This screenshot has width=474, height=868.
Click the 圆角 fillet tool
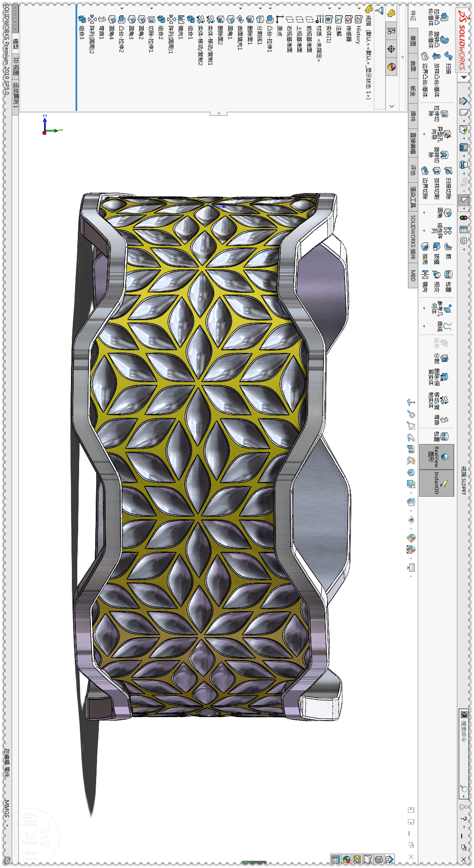tap(444, 213)
